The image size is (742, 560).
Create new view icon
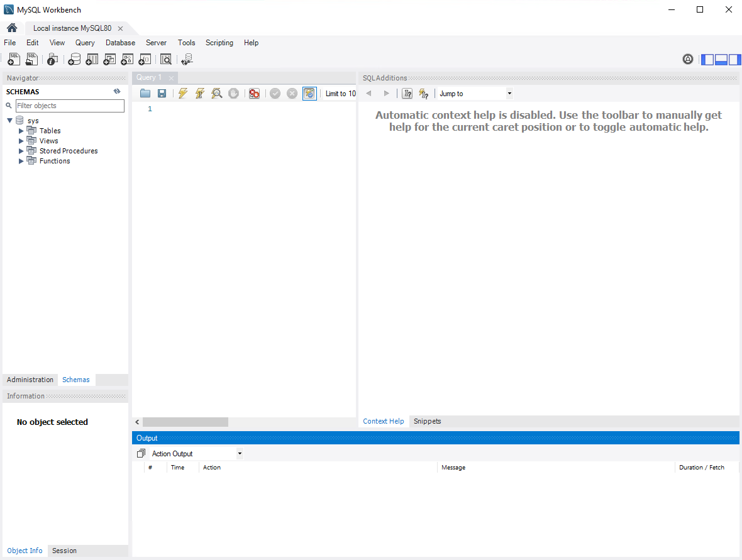[x=109, y=59]
